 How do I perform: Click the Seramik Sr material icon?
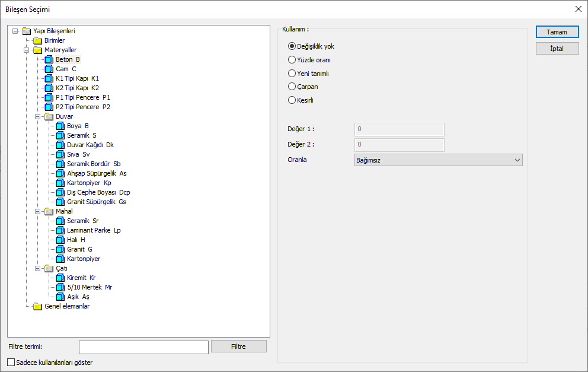[x=60, y=221]
